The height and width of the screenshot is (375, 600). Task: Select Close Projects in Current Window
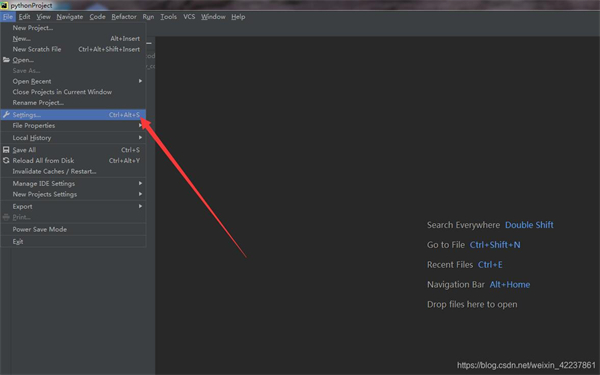pyautogui.click(x=73, y=92)
